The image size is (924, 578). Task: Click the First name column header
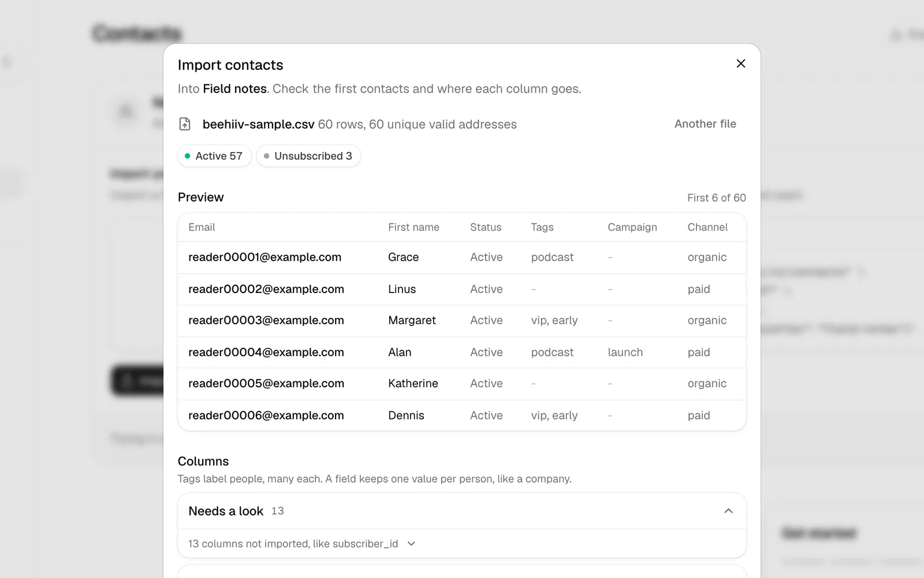click(x=413, y=227)
